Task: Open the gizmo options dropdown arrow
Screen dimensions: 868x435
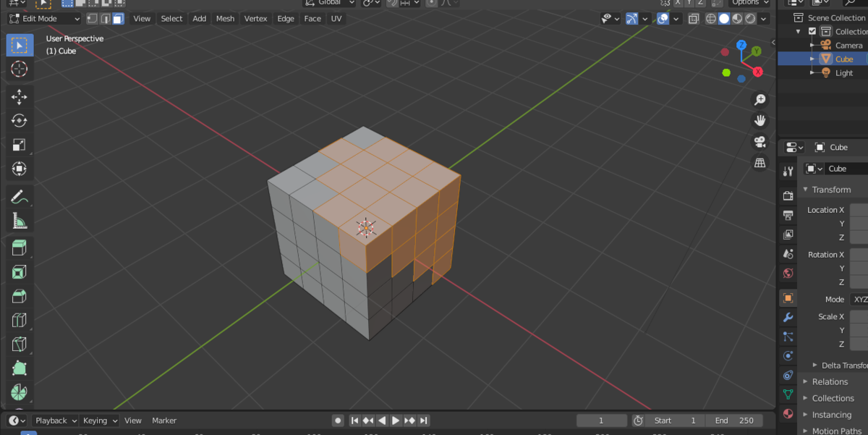Action: click(644, 19)
